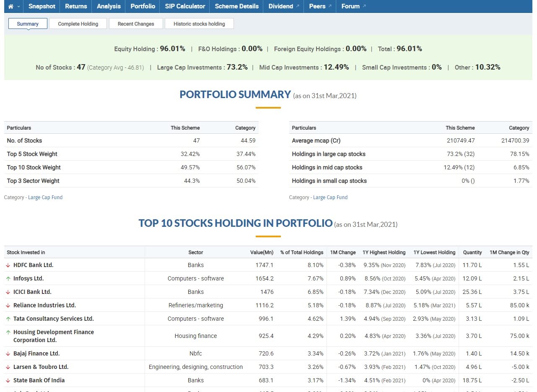Click green up arrow beside Housing Development Finance
537x392 pixels.
(8, 332)
